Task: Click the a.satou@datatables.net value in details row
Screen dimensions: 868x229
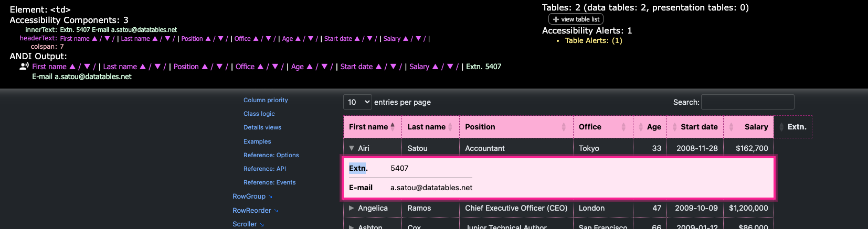Action: coord(431,188)
